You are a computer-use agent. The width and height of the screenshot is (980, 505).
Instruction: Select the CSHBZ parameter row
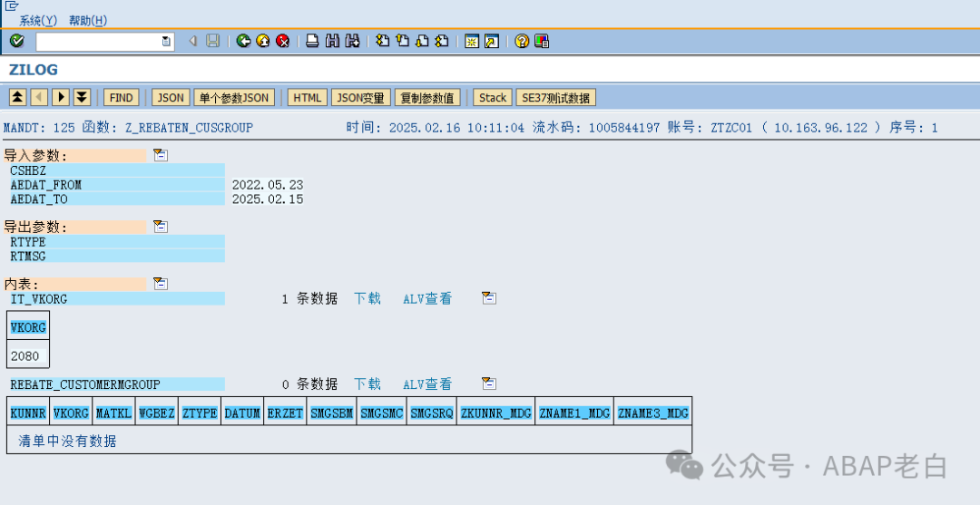[117, 170]
